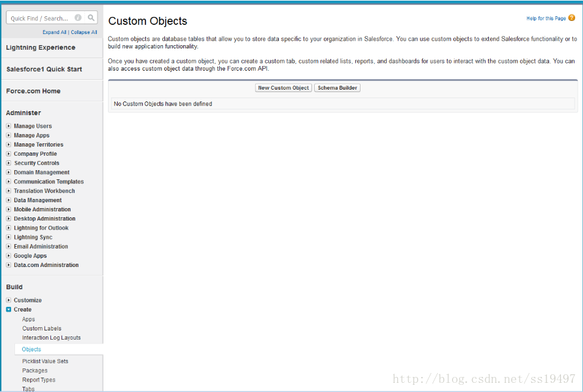Expand Google Apps arrow

pos(9,255)
